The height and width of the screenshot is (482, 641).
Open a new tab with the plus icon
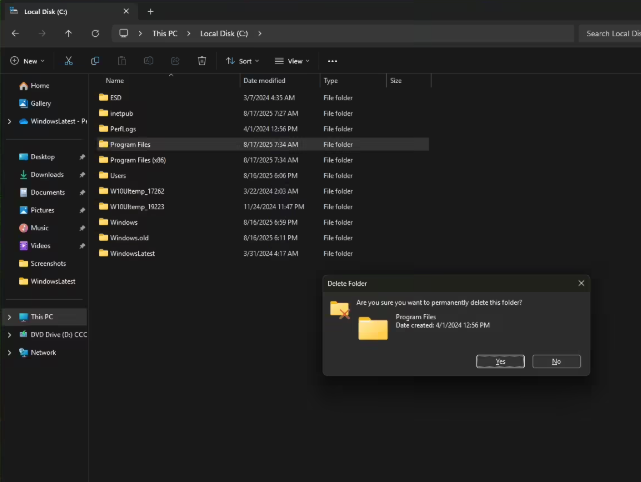[150, 11]
